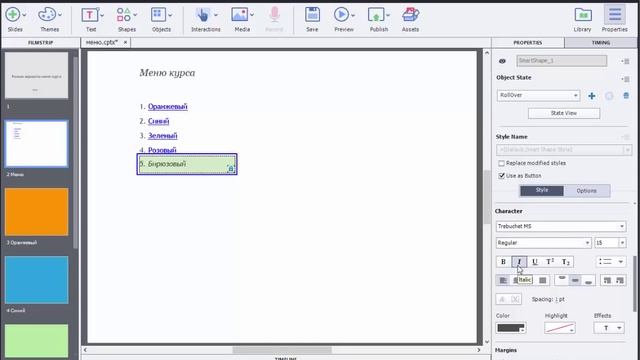
Task: Select slide 3 Оранжевый thumbnail
Action: (37, 212)
